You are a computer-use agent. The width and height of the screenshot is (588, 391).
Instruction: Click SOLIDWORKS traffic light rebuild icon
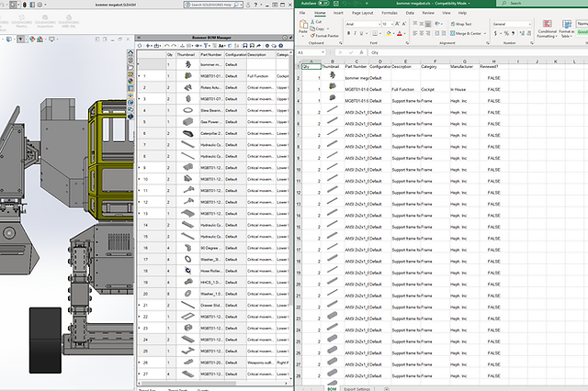pyautogui.click(x=25, y=5)
